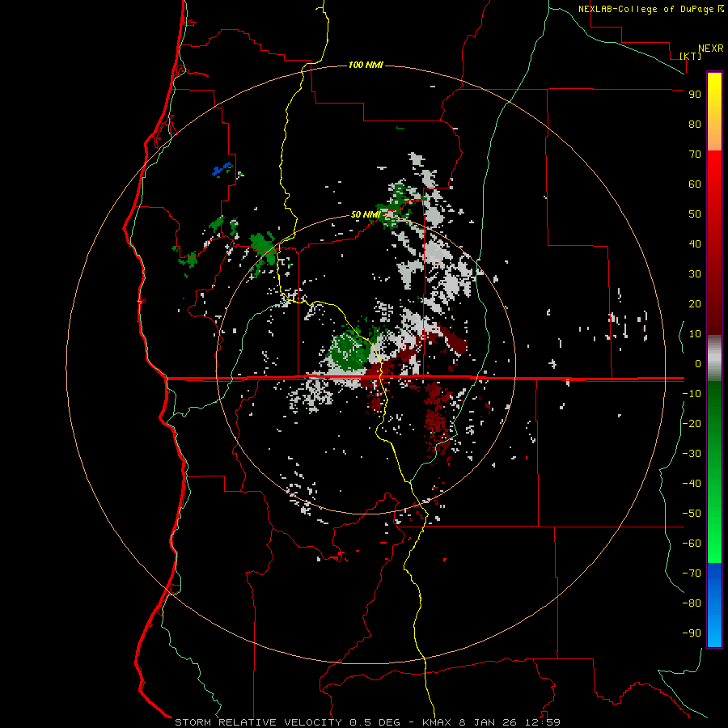Viewport: 728px width, 728px height.
Task: Click the 30 value on velocity scale
Action: (695, 274)
